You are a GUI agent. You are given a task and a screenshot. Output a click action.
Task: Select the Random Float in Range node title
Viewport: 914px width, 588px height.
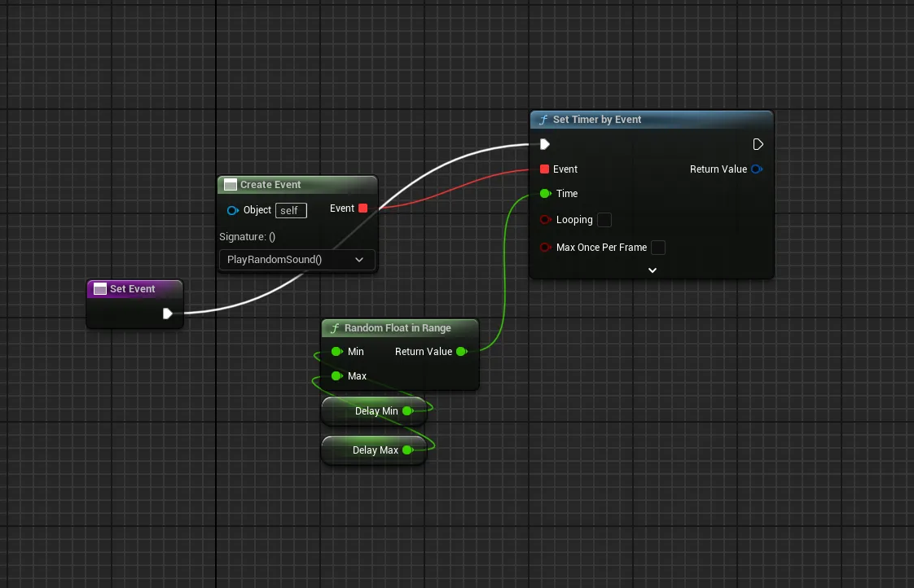pos(398,328)
